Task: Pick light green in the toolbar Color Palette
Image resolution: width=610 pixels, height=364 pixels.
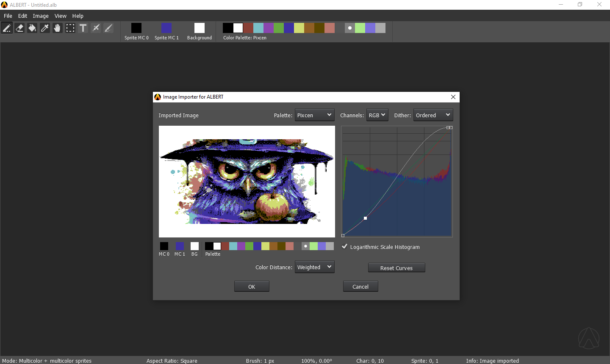Action: 360,28
